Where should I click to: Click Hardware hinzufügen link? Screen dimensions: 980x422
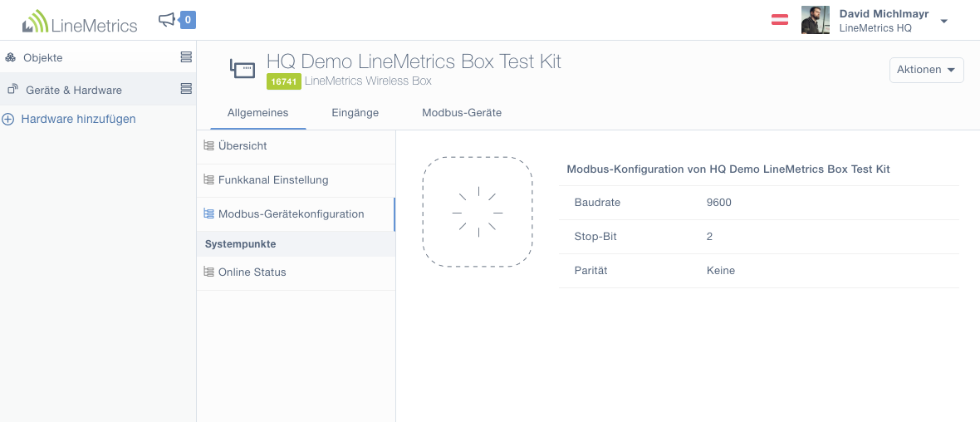pos(78,119)
